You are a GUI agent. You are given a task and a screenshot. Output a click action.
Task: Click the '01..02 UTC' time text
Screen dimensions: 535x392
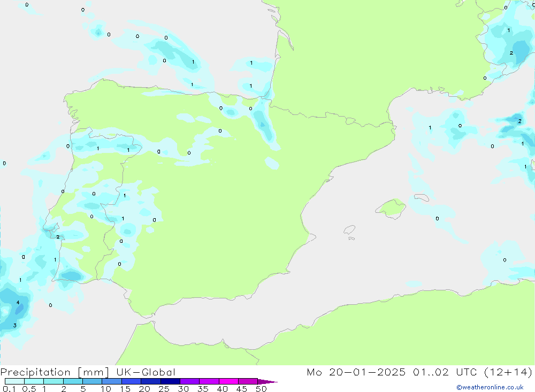click(445, 372)
